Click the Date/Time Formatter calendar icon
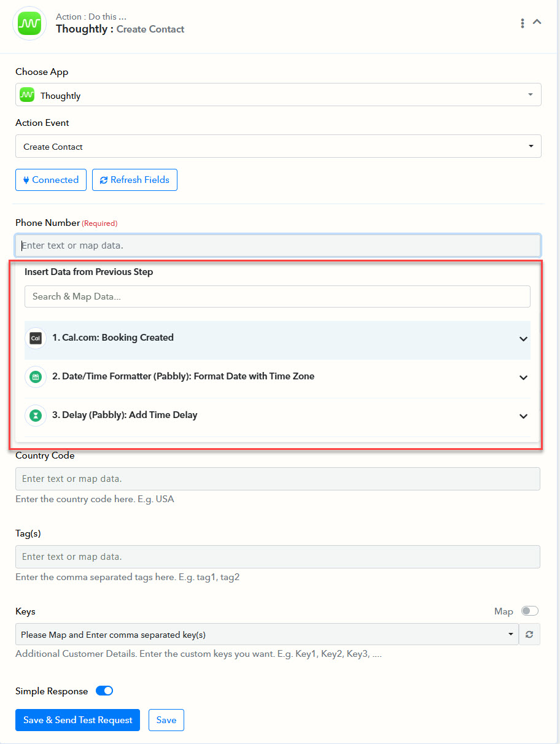 (x=36, y=377)
